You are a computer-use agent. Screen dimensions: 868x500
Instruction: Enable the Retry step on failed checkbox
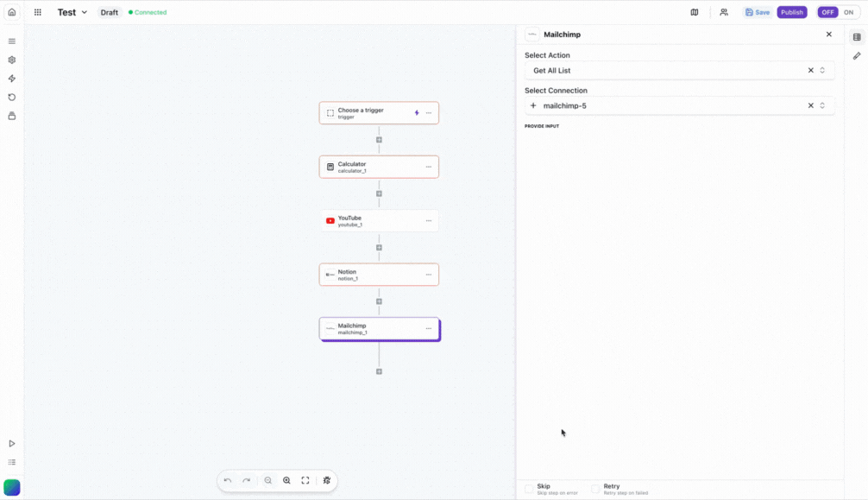[x=594, y=487]
